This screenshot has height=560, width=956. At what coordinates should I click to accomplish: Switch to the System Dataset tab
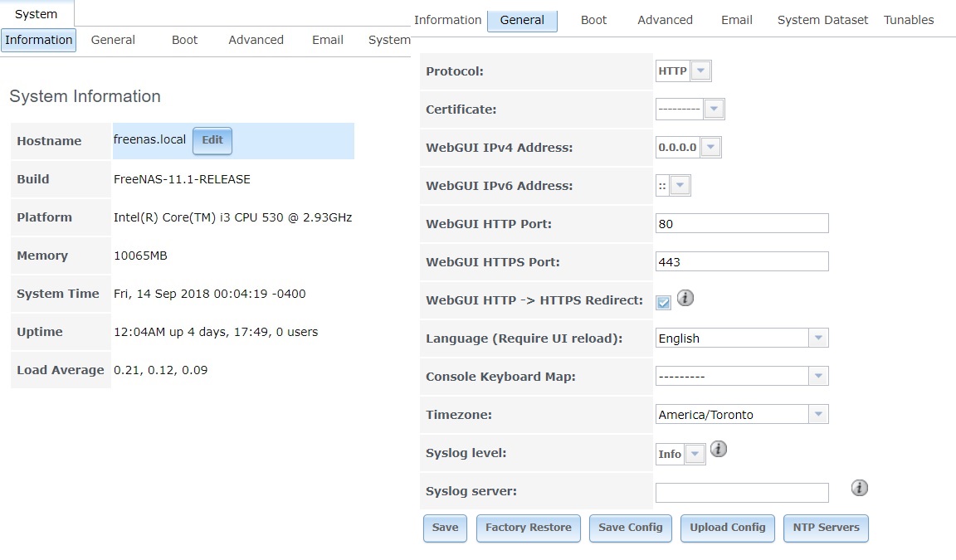coord(822,20)
